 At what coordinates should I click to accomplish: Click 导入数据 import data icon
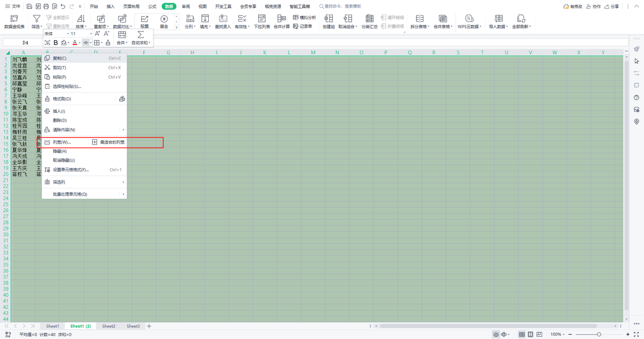coord(498,19)
